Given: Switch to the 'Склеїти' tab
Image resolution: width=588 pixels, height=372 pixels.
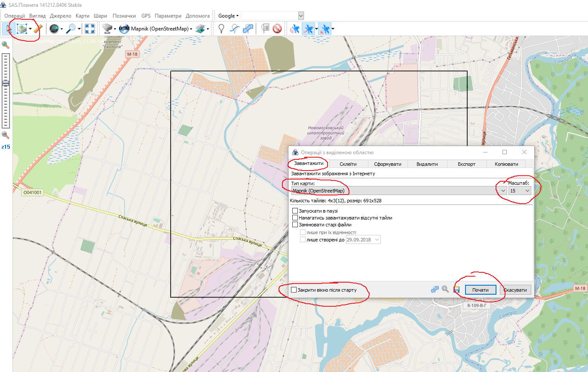Looking at the screenshot, I should point(348,164).
